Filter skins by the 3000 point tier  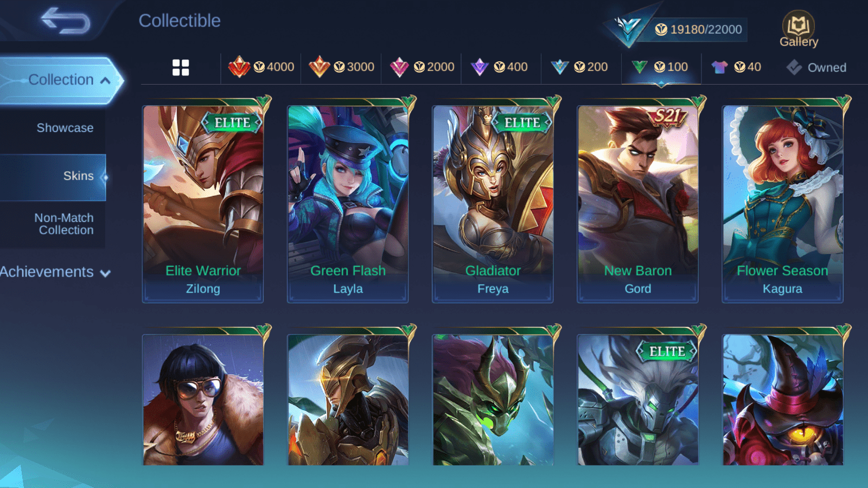tap(341, 67)
